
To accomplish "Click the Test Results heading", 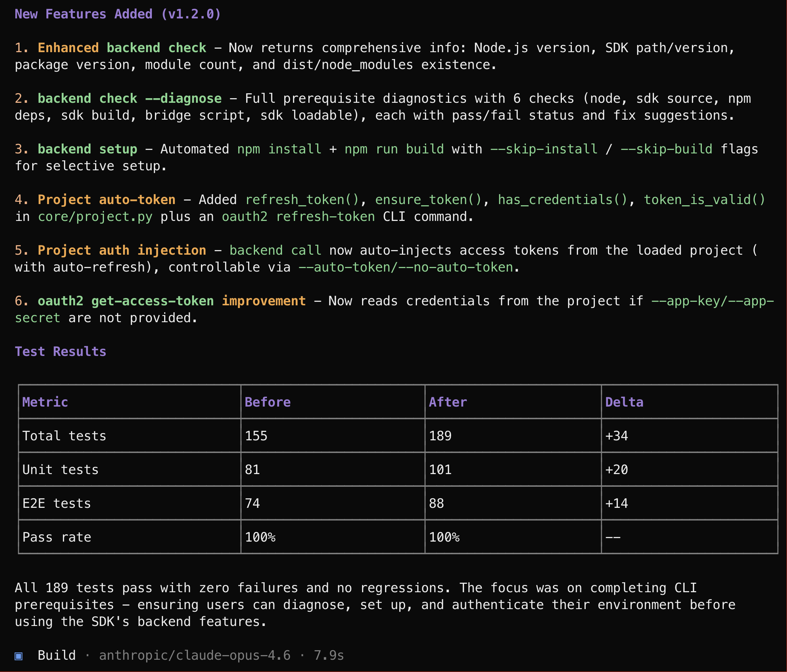I will click(60, 352).
